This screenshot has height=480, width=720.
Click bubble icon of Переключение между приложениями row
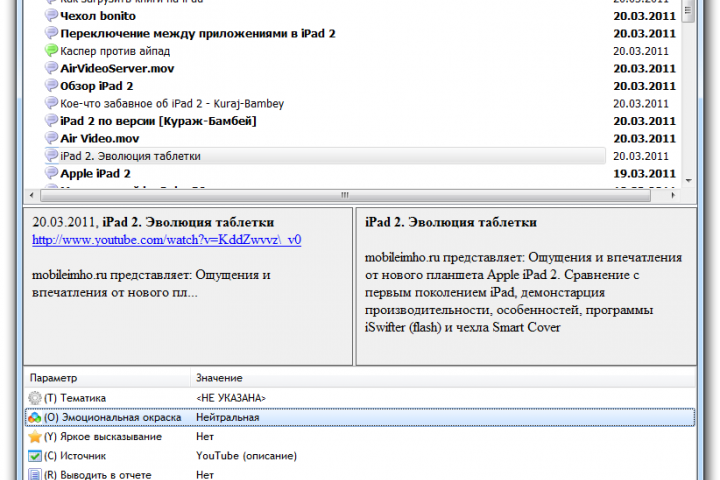[x=51, y=33]
